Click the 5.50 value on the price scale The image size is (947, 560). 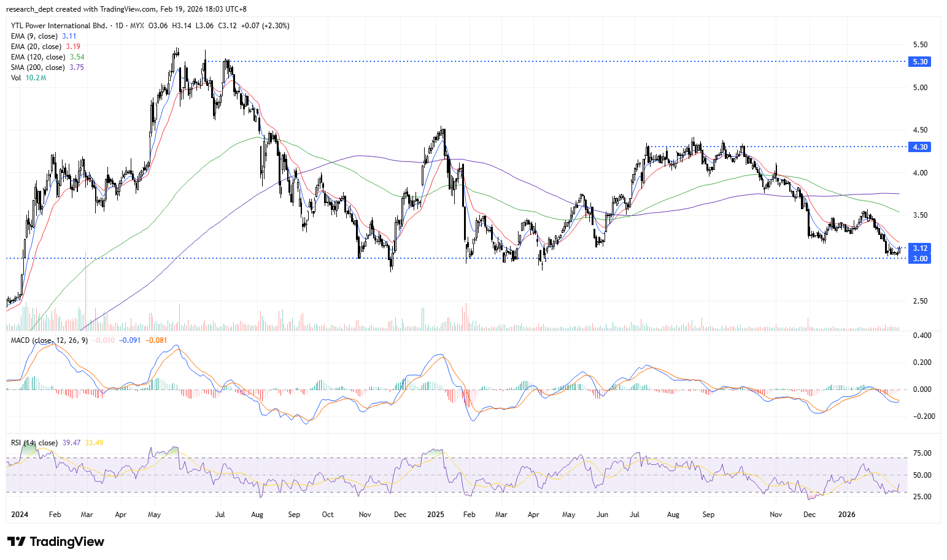coord(920,45)
